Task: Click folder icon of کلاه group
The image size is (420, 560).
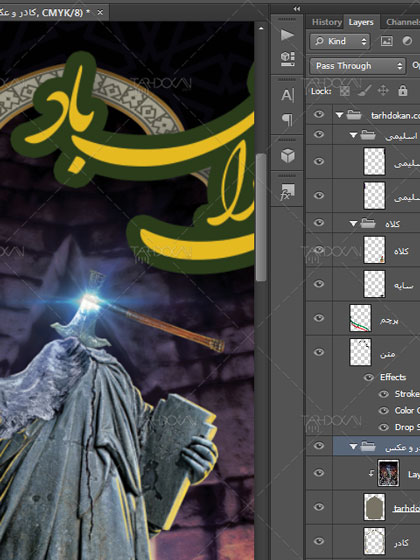Action: (x=368, y=224)
